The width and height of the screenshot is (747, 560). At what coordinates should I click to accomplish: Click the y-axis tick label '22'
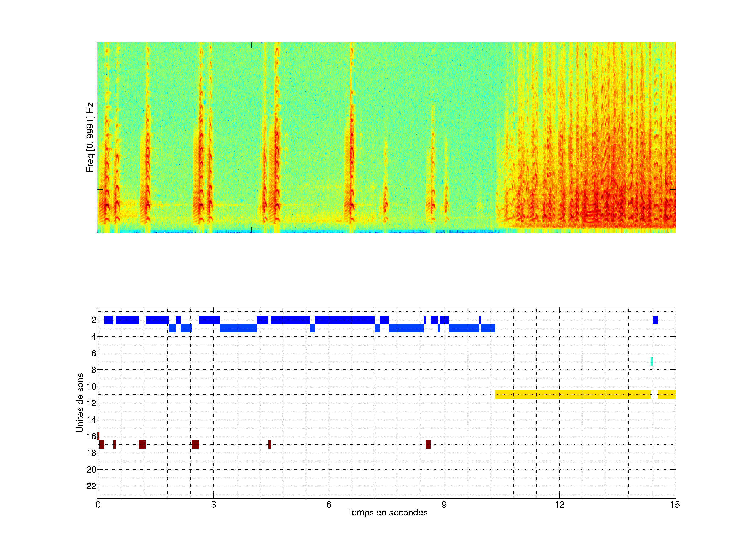(x=91, y=486)
